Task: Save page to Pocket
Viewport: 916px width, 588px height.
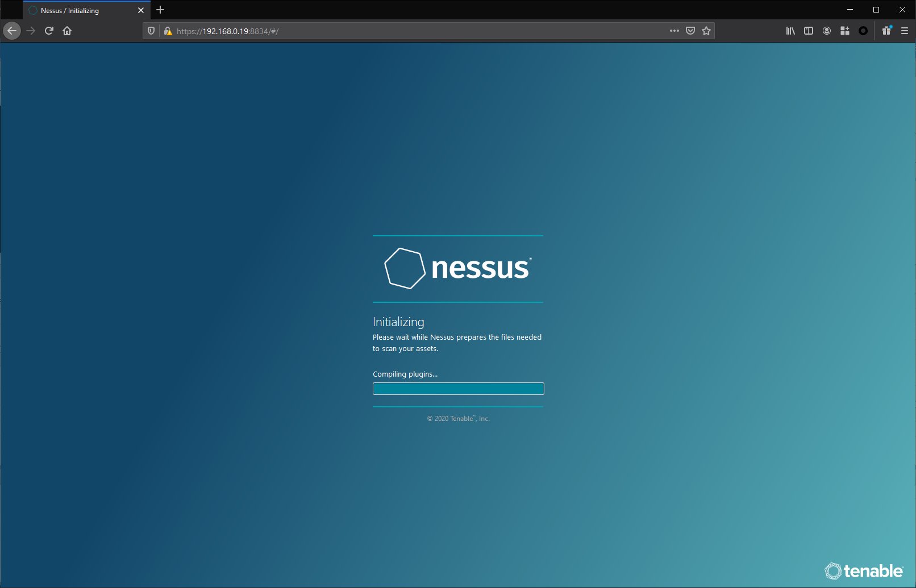Action: (x=690, y=31)
